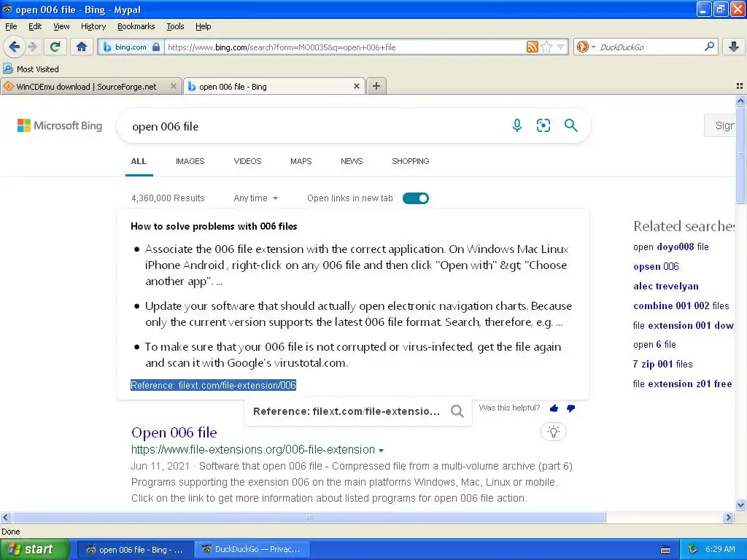This screenshot has height=560, width=747.
Task: Open the Open 006 file result title
Action: pos(174,432)
